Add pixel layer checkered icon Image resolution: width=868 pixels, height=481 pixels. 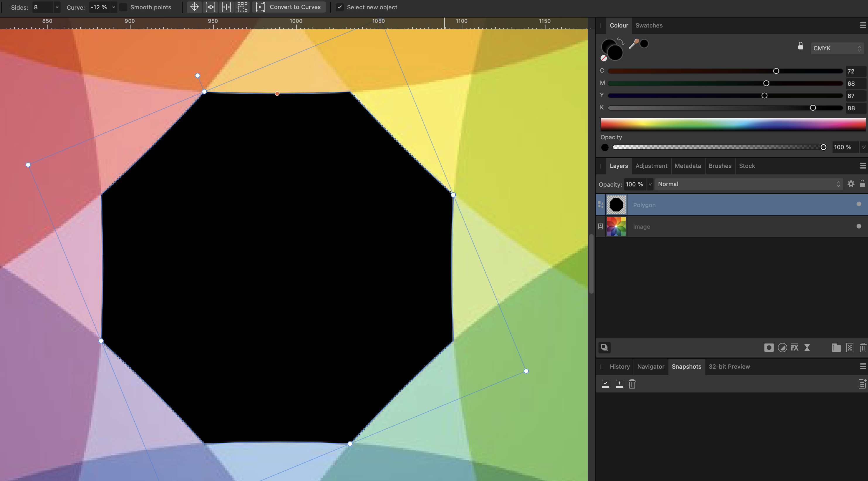tap(850, 348)
